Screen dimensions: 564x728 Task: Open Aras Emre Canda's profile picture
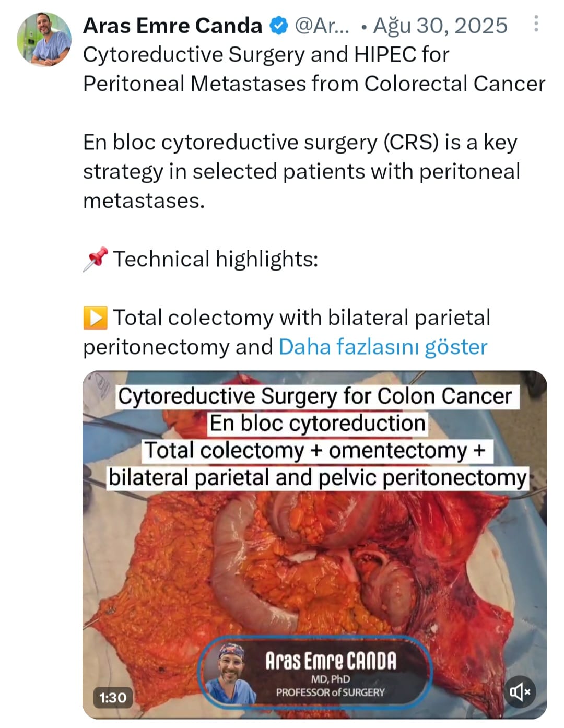(44, 40)
